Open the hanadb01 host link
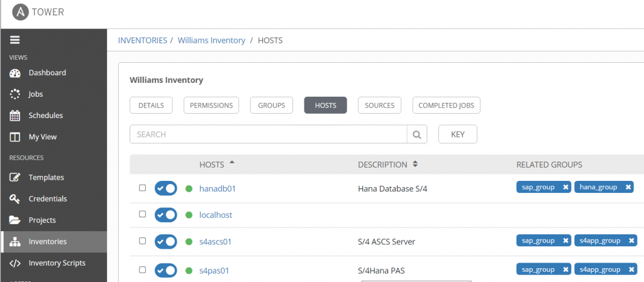 click(217, 188)
